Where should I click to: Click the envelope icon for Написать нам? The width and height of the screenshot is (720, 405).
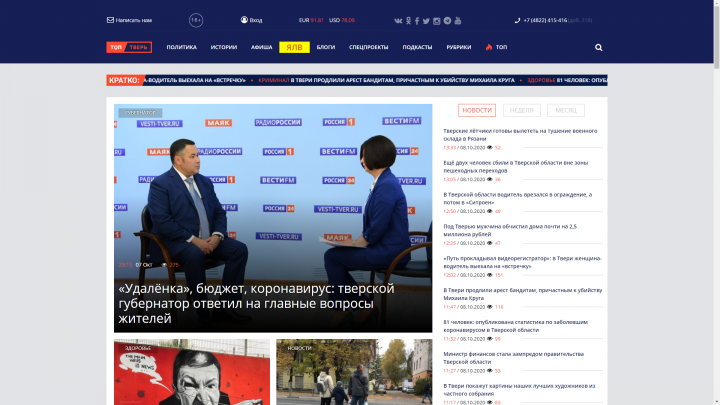(110, 20)
